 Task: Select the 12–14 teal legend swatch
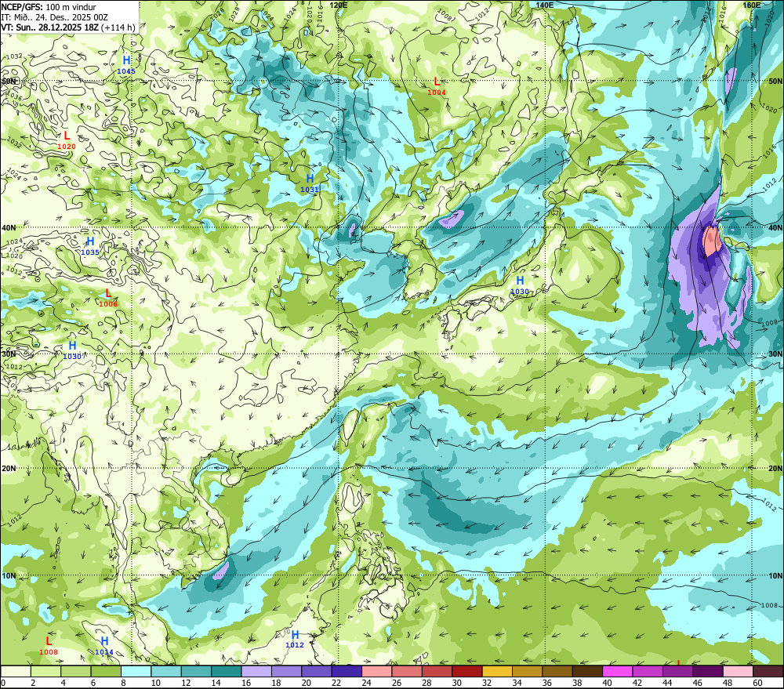point(197,671)
